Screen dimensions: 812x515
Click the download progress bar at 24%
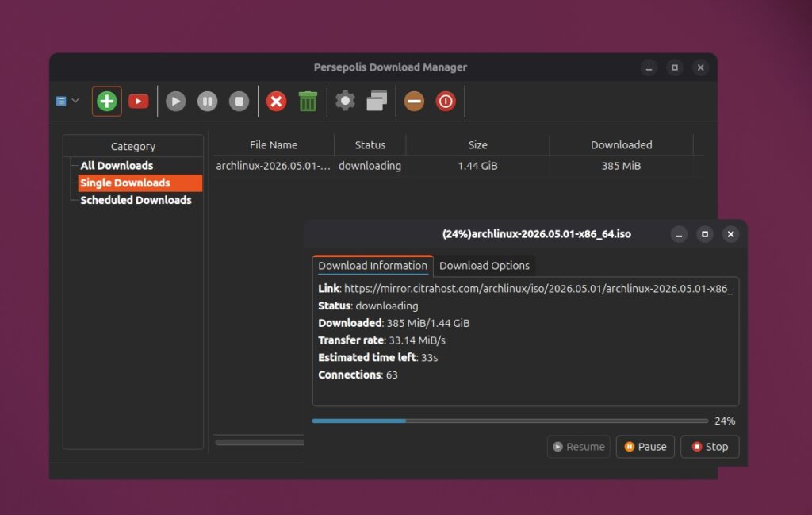(510, 421)
